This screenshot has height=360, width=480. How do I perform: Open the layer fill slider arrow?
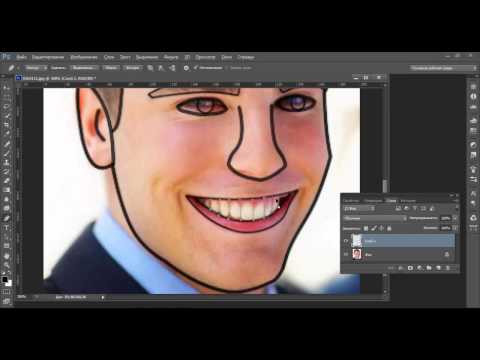click(455, 228)
